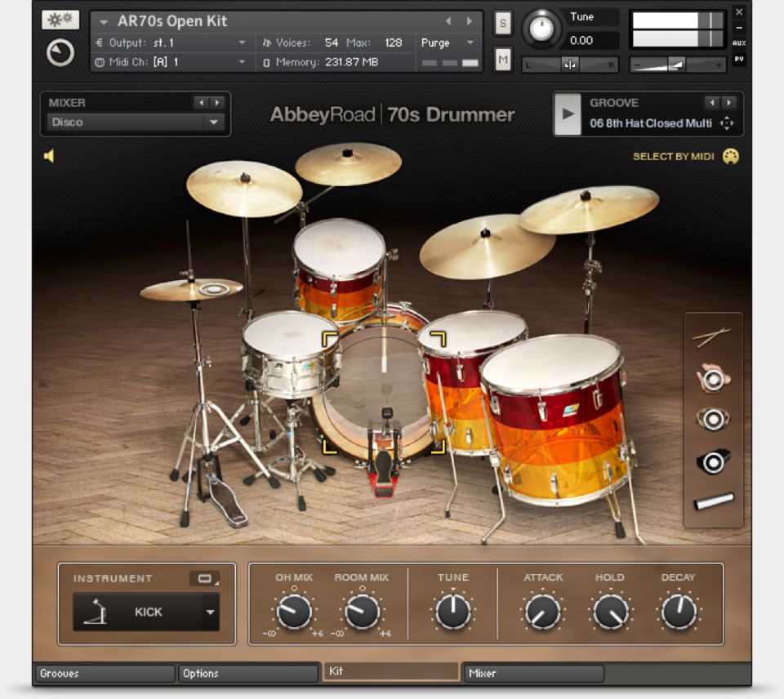Click the snowflake edit mode icon
The image size is (784, 699).
pyautogui.click(x=60, y=20)
